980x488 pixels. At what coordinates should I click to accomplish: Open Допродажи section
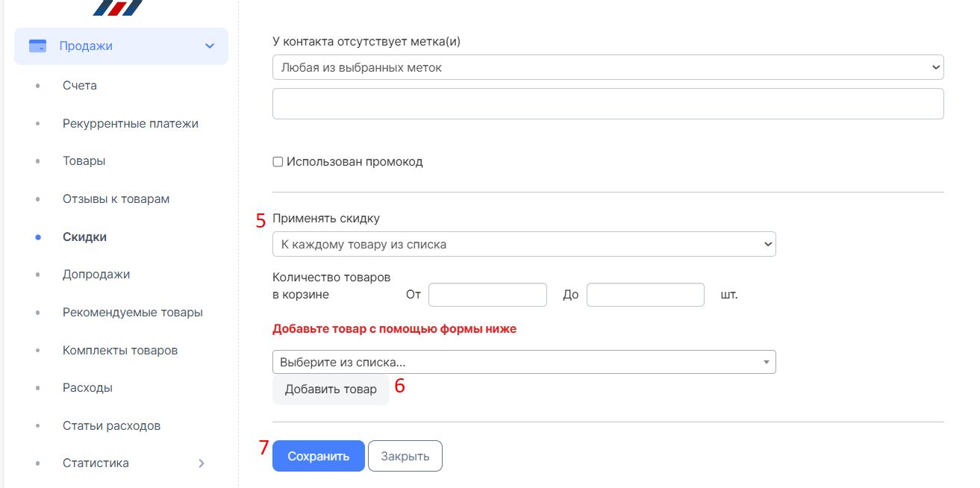pyautogui.click(x=96, y=275)
